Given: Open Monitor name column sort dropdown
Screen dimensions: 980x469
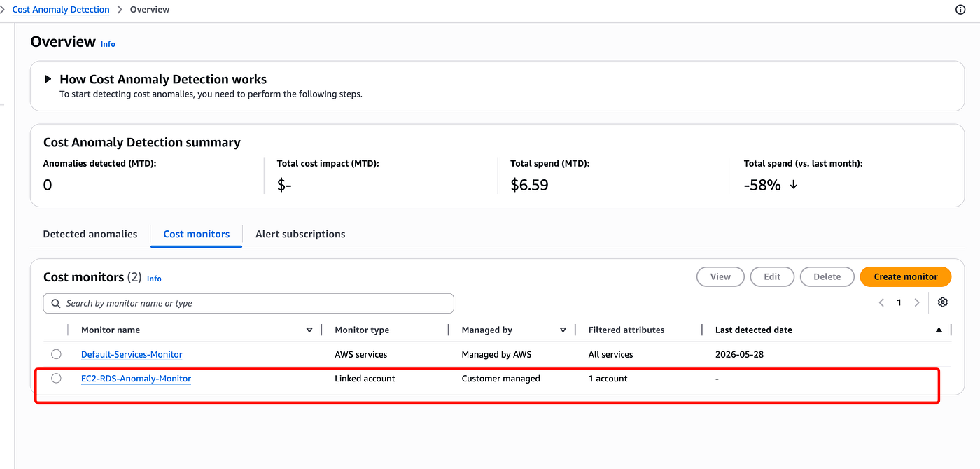Looking at the screenshot, I should 309,330.
